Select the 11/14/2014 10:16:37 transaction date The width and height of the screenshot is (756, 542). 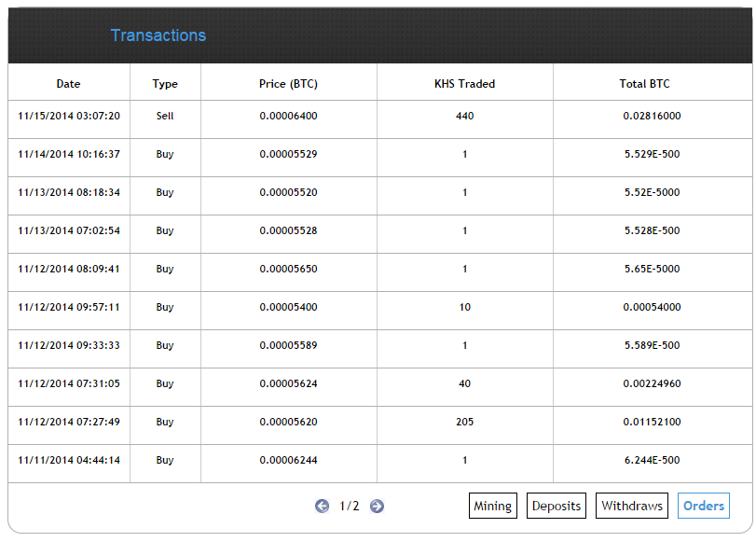(x=69, y=154)
